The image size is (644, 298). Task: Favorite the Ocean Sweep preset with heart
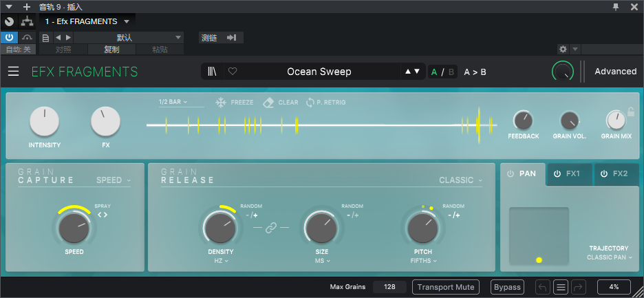[x=233, y=72]
